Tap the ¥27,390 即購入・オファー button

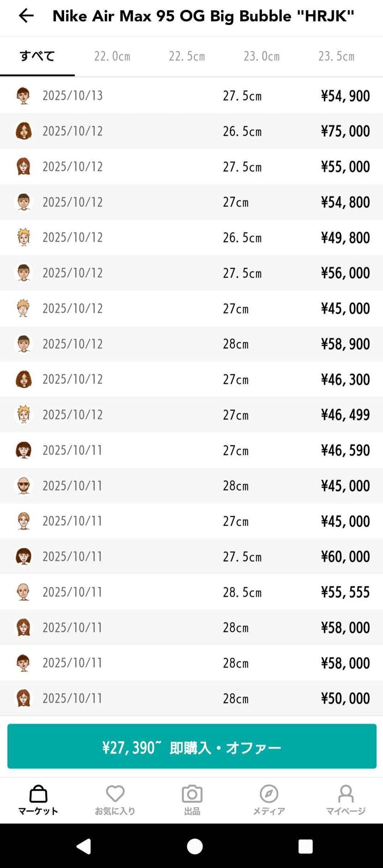(x=191, y=746)
